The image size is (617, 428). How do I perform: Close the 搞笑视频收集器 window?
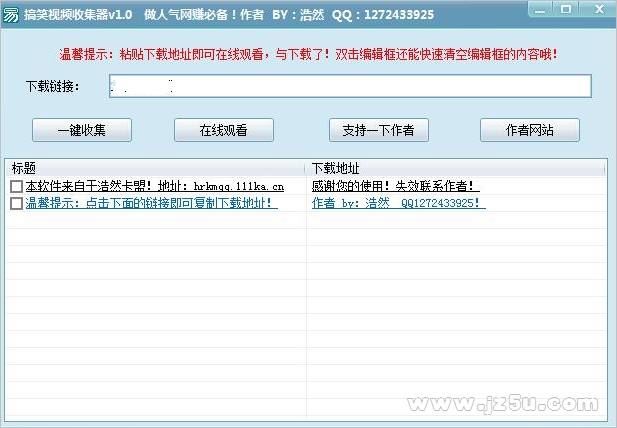tap(599, 9)
